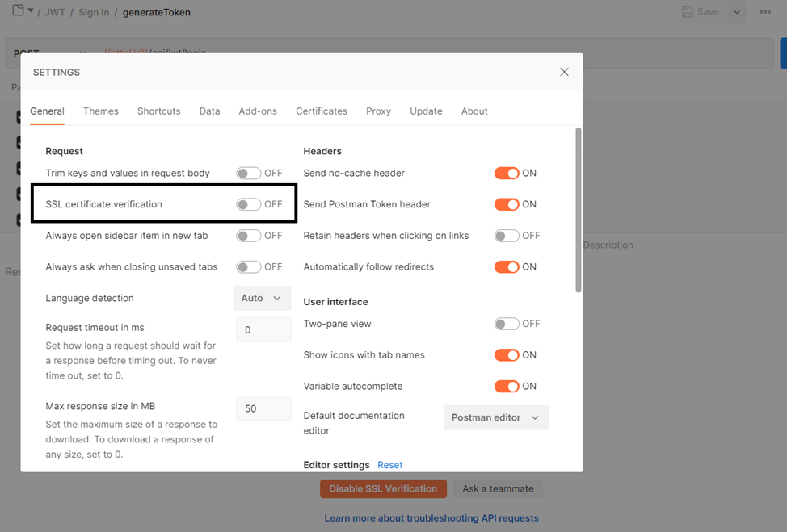Viewport: 787px width, 532px height.
Task: Open the Save dropdown arrow
Action: click(737, 12)
